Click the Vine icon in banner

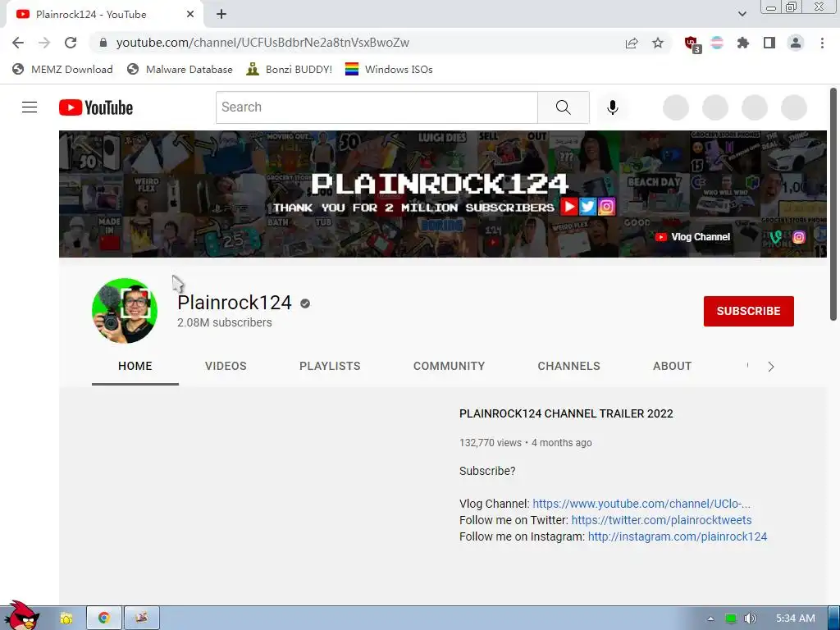point(776,237)
